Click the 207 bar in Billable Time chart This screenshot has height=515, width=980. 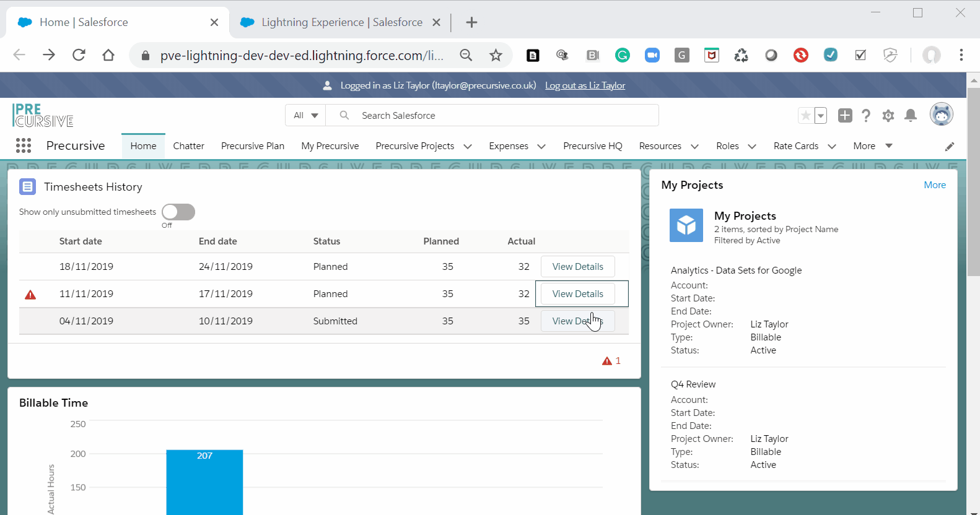pyautogui.click(x=204, y=482)
